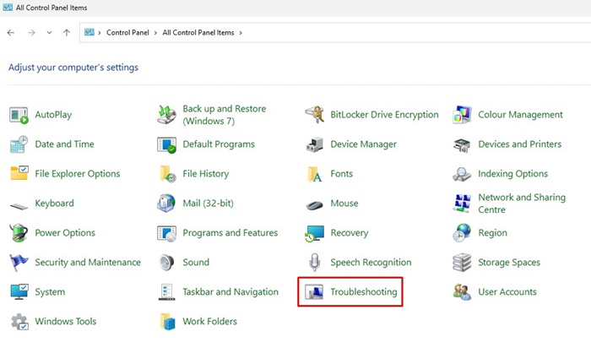Open the Storage Spaces drives icon
The width and height of the screenshot is (591, 364).
pos(462,263)
